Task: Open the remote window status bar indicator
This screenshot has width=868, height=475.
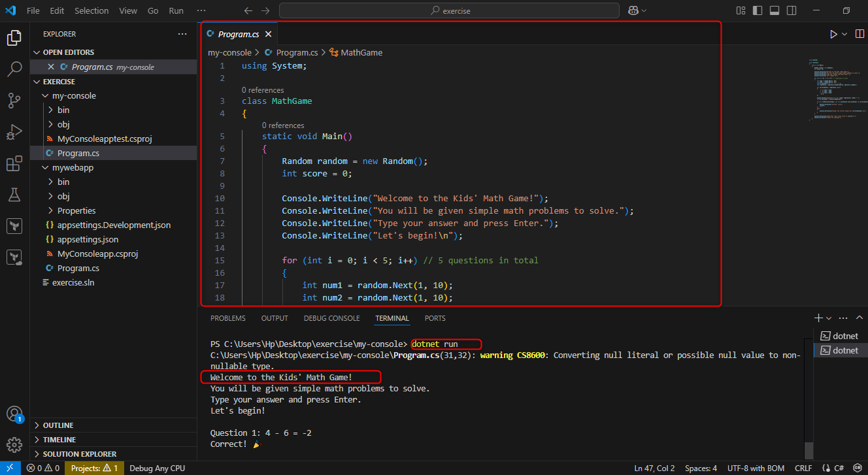Action: tap(10, 468)
